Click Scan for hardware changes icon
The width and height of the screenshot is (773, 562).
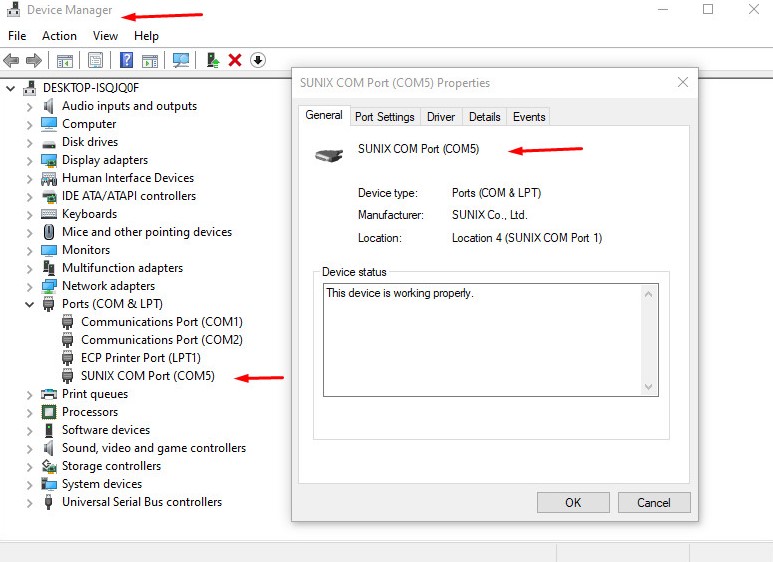click(181, 60)
